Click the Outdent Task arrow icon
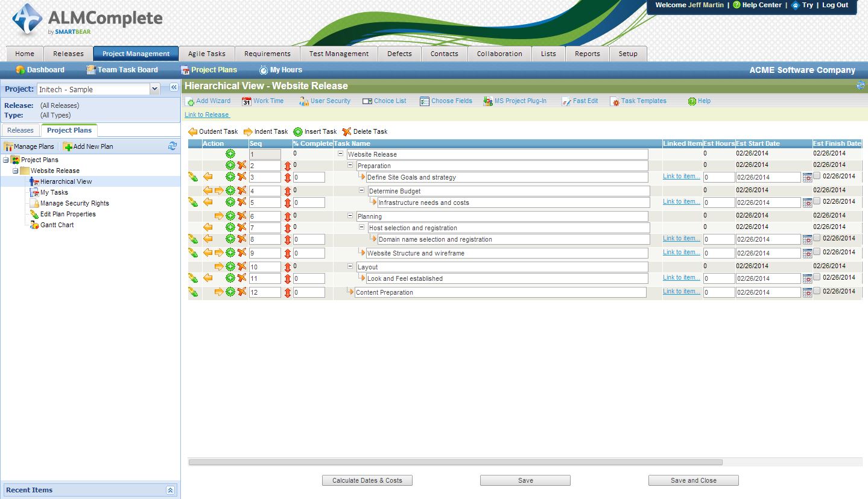 coord(192,132)
